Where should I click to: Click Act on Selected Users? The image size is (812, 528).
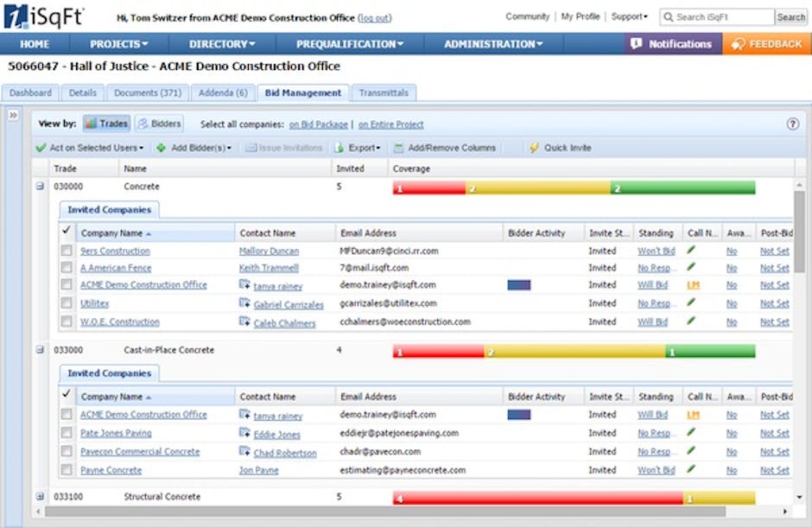tap(91, 148)
